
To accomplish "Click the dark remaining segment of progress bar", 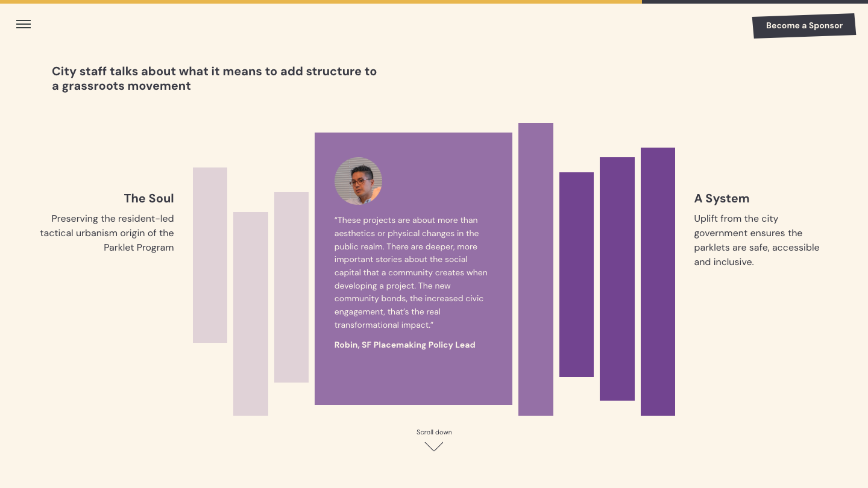I will [x=755, y=2].
